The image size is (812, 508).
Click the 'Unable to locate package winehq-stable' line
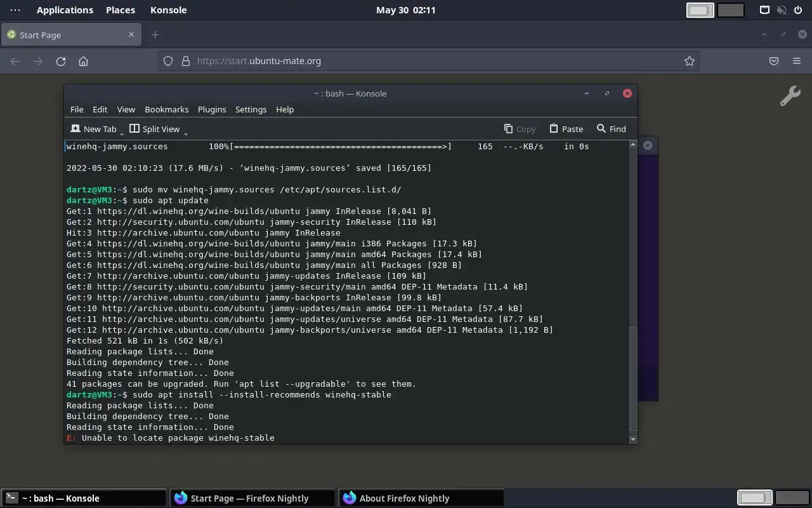[x=171, y=438]
